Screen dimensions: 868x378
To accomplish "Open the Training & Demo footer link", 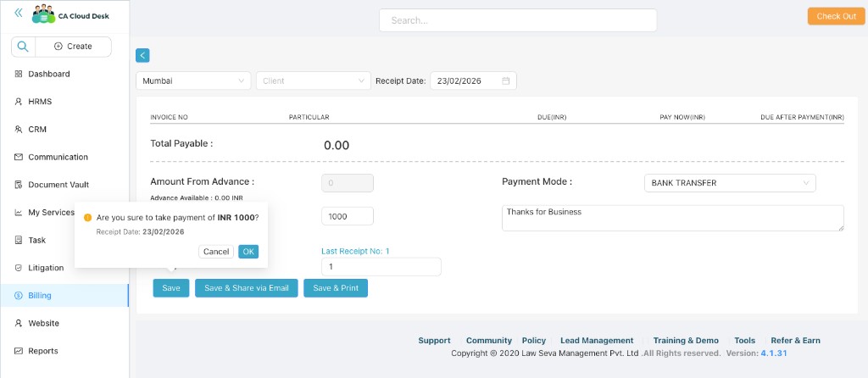I will click(685, 341).
